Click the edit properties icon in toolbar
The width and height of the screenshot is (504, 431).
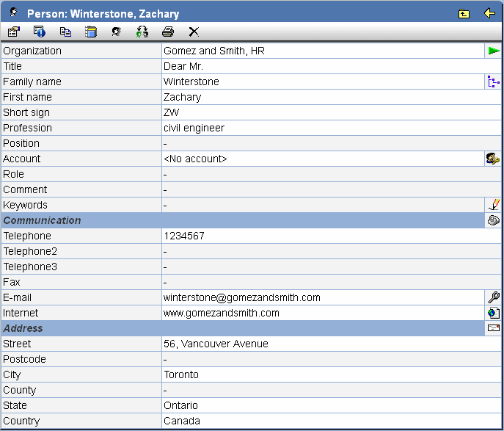[x=13, y=32]
